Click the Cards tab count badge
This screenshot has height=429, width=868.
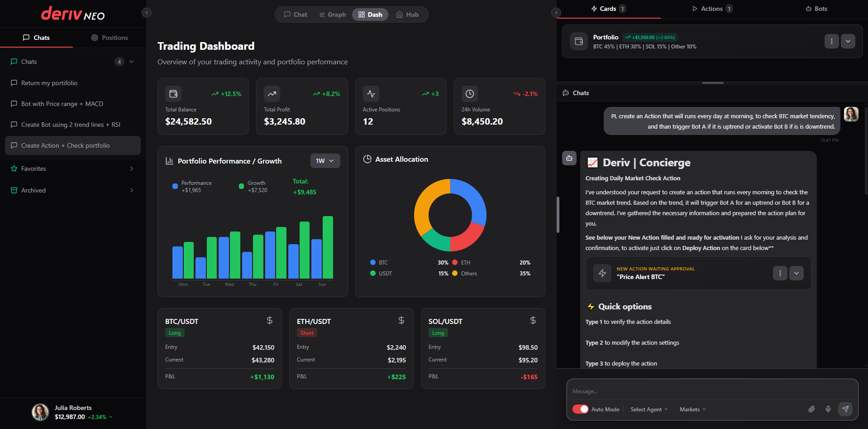(622, 9)
